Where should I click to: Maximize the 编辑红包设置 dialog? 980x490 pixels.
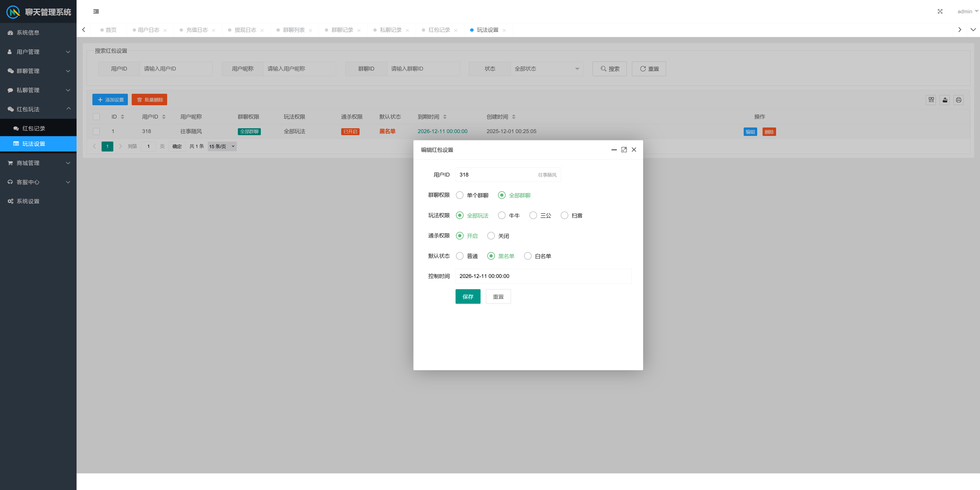pos(624,150)
